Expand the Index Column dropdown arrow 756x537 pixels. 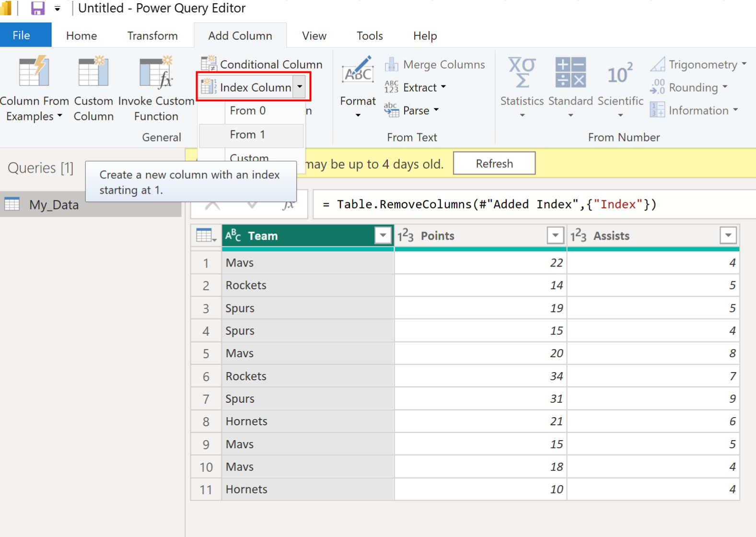click(300, 87)
